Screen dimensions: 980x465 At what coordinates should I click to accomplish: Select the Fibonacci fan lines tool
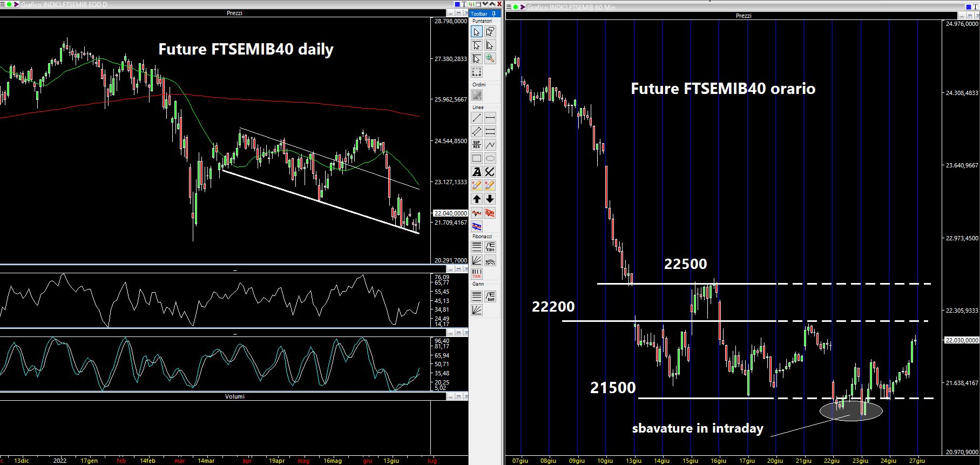point(477,260)
